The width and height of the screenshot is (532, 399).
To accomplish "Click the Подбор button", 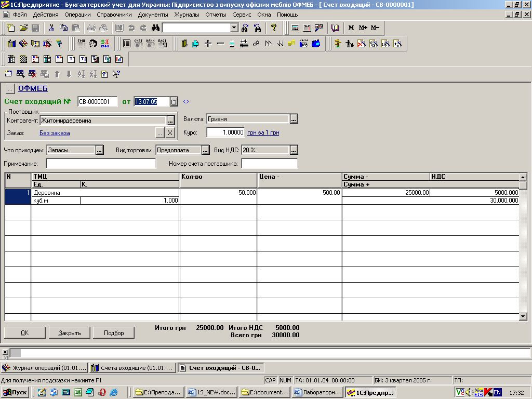I will tap(114, 333).
